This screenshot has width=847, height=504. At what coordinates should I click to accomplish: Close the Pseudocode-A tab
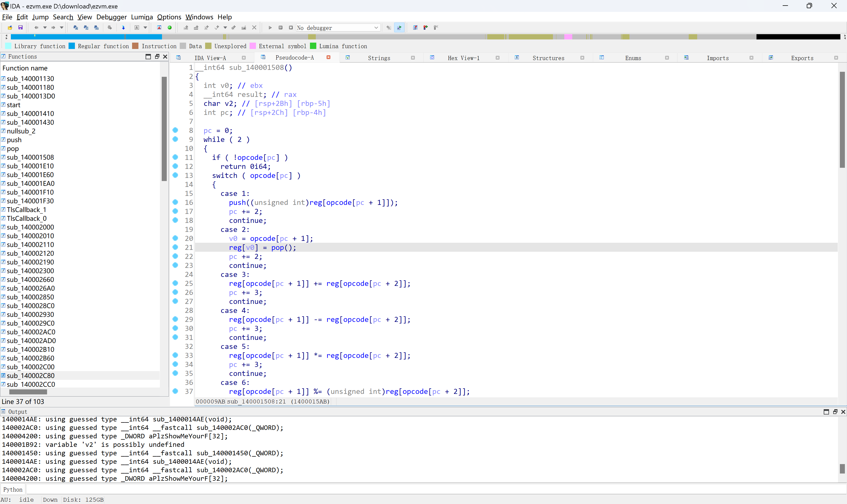click(x=328, y=57)
